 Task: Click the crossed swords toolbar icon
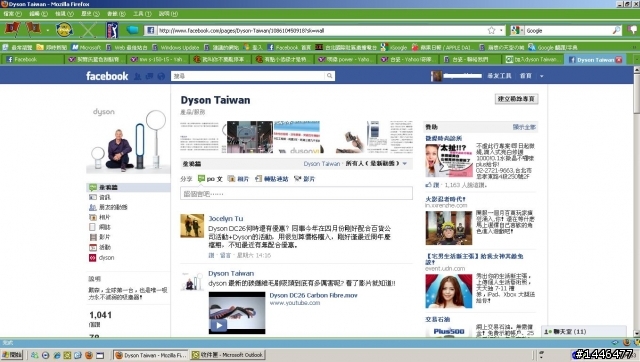click(88, 30)
